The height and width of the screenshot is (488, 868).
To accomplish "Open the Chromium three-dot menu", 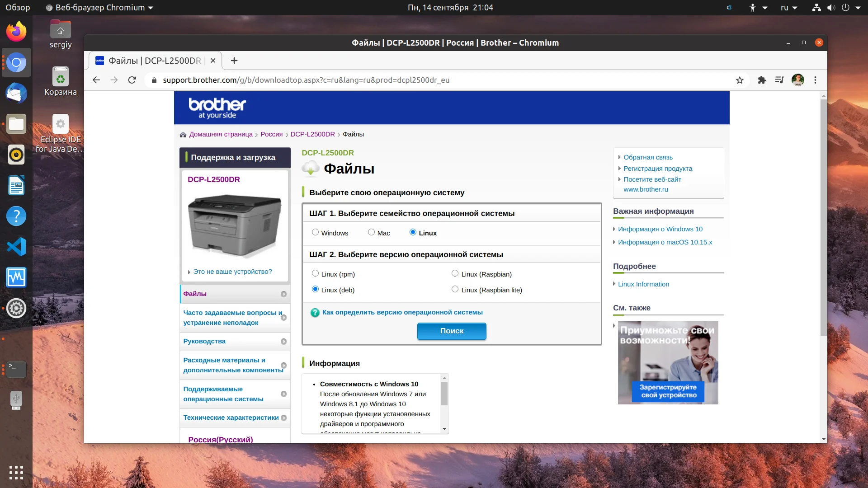I will (x=816, y=80).
